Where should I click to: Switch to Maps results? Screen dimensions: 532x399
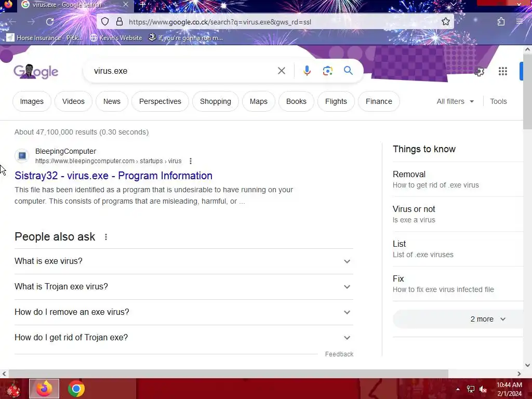coord(259,101)
